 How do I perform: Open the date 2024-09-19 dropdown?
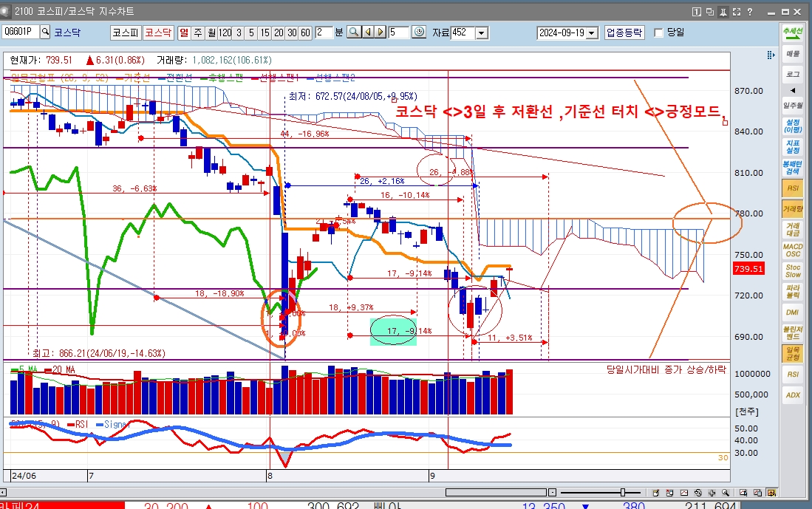(x=592, y=33)
